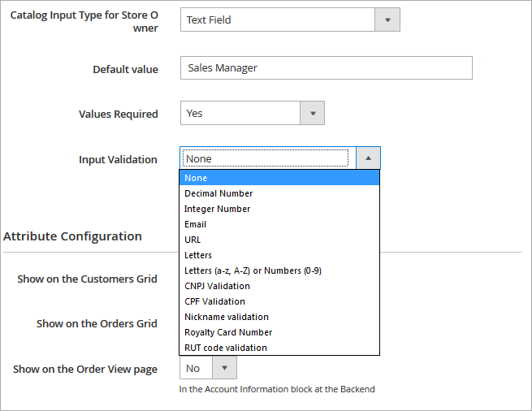Open Show on Order View page dropdown
532x411 pixels.
coord(225,369)
